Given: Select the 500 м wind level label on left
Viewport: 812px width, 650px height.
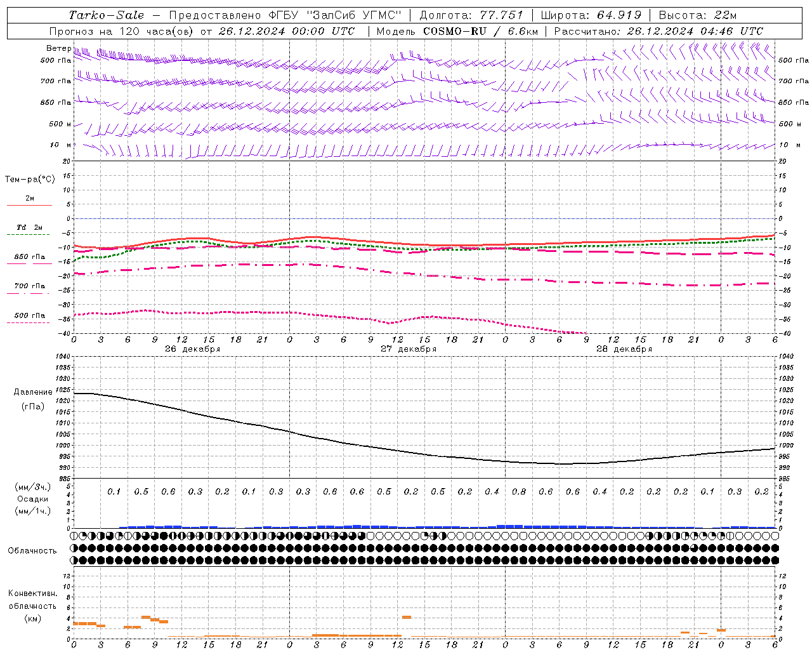Looking at the screenshot, I should (x=60, y=124).
